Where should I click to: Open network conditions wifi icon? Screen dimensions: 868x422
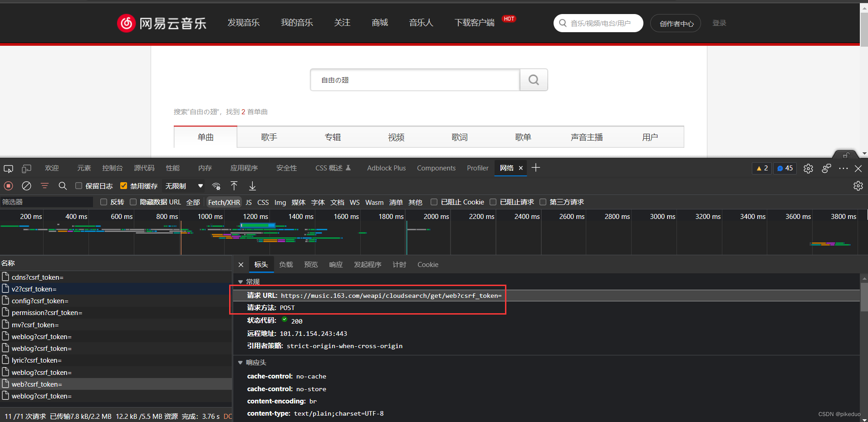(x=216, y=186)
